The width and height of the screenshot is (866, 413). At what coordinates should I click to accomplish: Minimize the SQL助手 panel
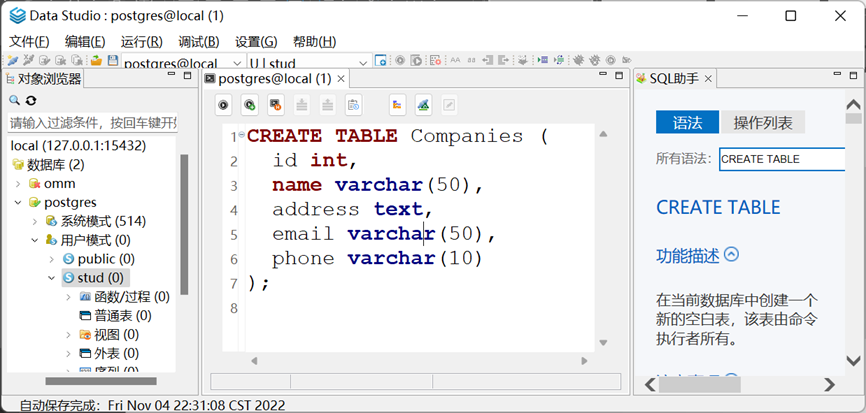coord(839,75)
